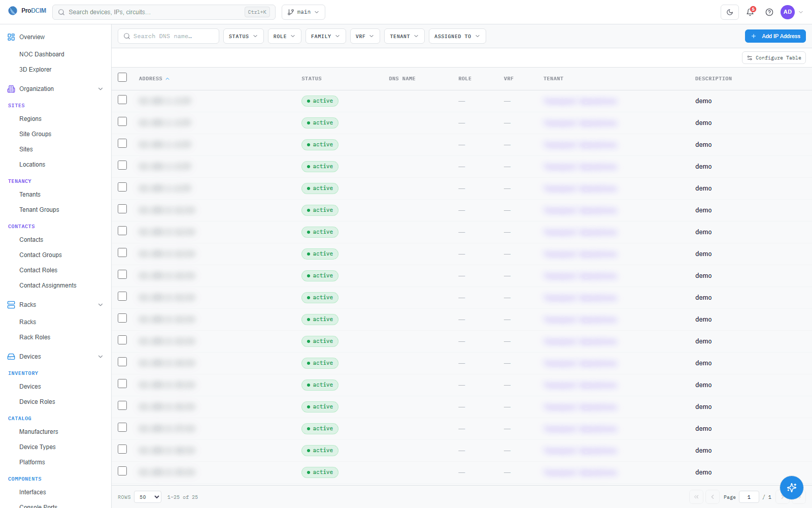This screenshot has height=508, width=812.
Task: Click the Overview grid icon in sidebar
Action: [11, 37]
